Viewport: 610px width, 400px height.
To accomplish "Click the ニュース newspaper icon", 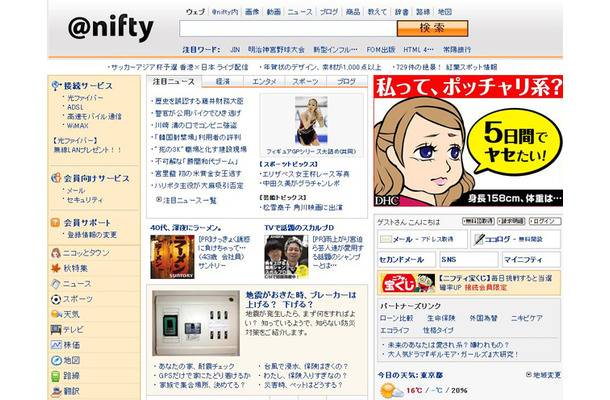I will tap(56, 284).
